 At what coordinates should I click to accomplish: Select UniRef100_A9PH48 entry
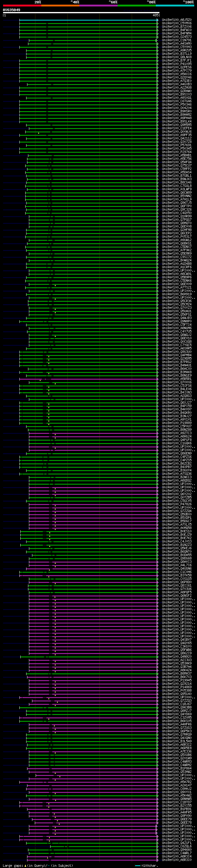point(177,118)
